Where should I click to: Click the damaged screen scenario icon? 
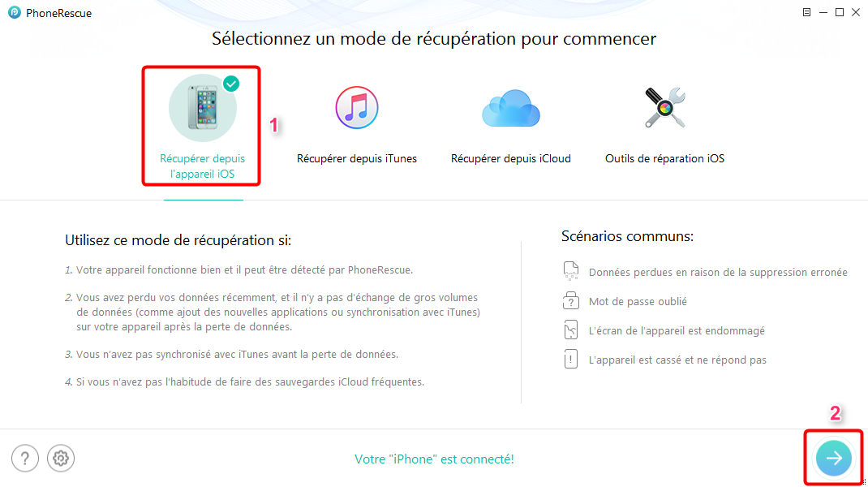[x=570, y=330]
